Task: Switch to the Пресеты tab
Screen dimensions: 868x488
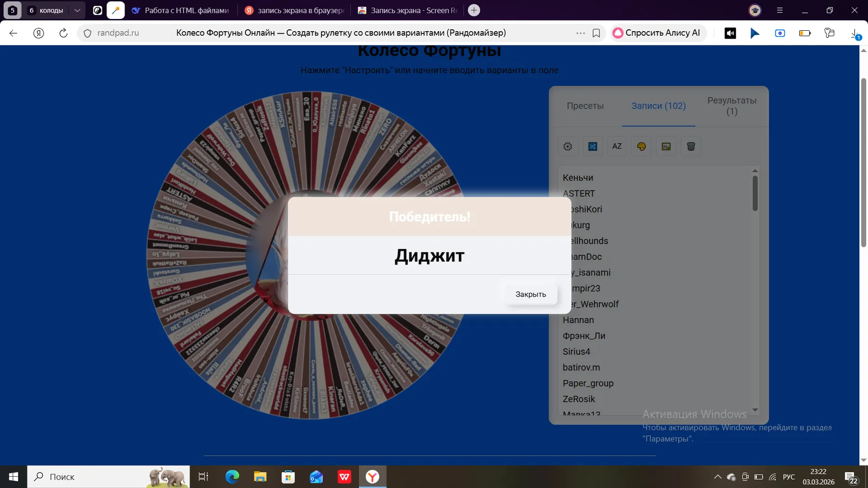Action: pos(585,106)
